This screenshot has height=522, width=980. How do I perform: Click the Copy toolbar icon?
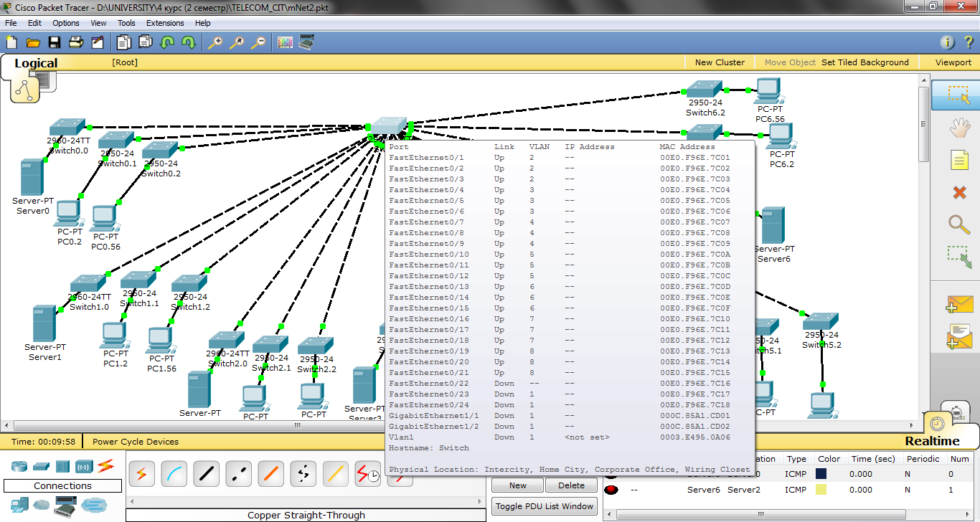(124, 42)
